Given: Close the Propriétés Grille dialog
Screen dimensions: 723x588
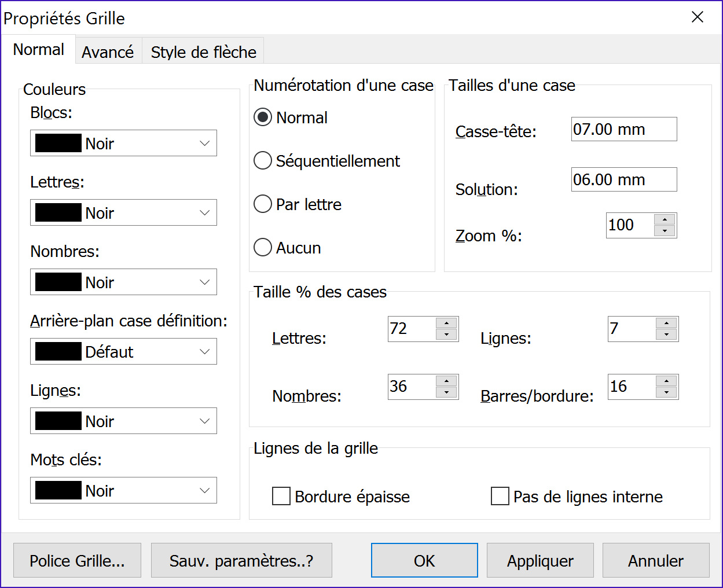Looking at the screenshot, I should (698, 17).
